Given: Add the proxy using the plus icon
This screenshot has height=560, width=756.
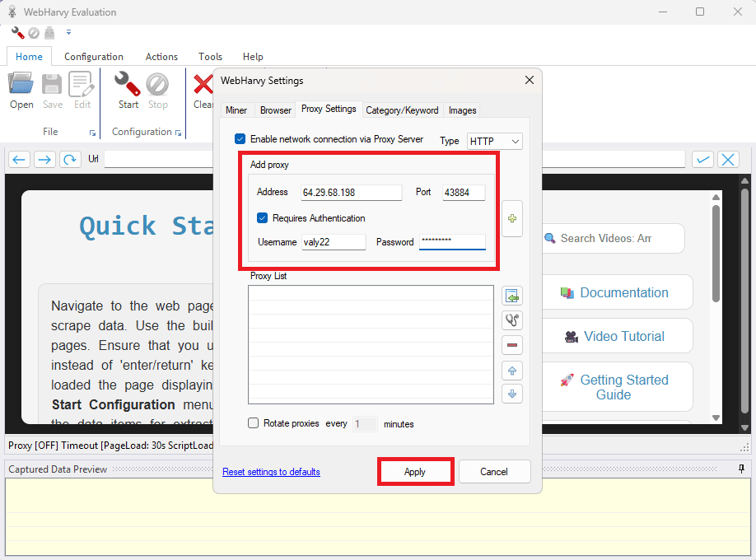Looking at the screenshot, I should click(512, 218).
